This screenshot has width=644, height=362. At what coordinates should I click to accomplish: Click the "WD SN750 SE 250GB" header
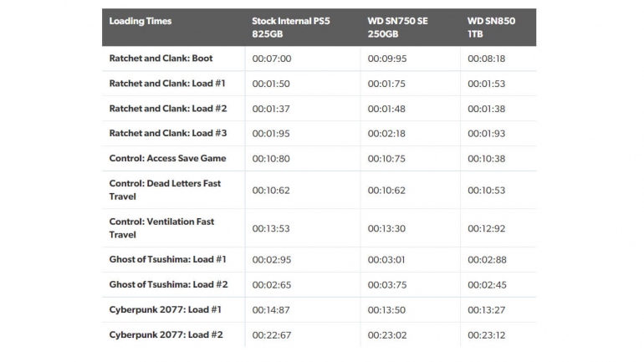coord(397,28)
